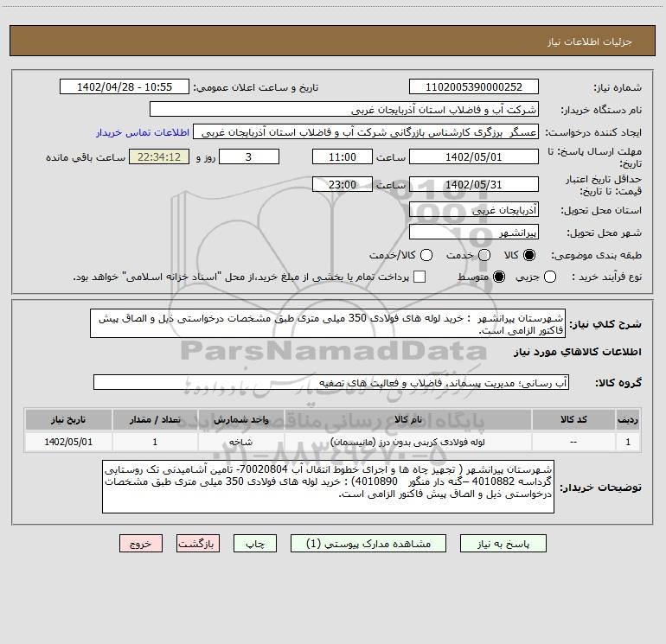Click the 'تعداد / مقدار' column header

(155, 419)
